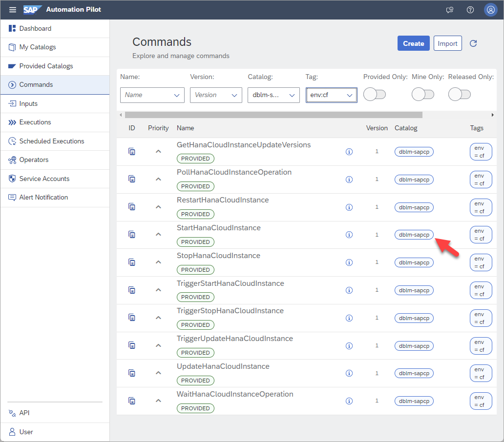504x442 pixels.
Task: Show info for TriggerStartHanaCloudInstance
Action: pyautogui.click(x=349, y=290)
